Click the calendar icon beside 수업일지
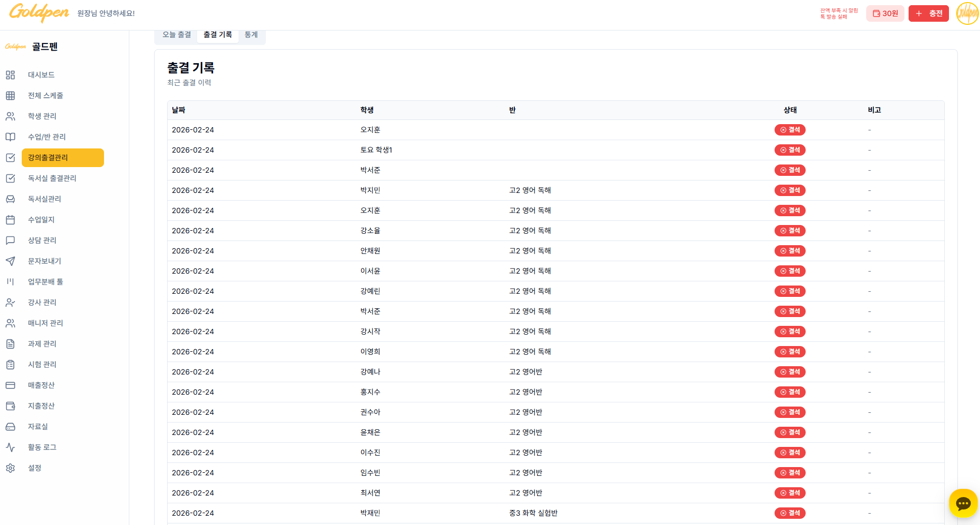Image resolution: width=980 pixels, height=525 pixels. click(x=10, y=220)
